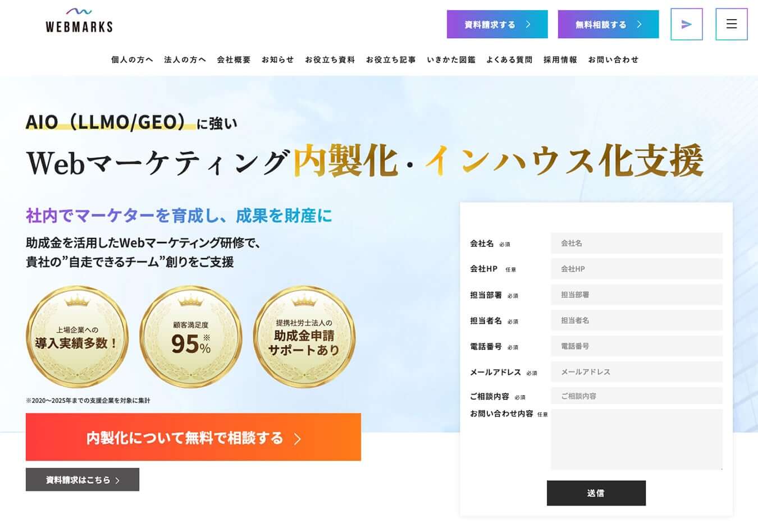Click the text AIO（LLMO/GEO）に強い

[131, 122]
